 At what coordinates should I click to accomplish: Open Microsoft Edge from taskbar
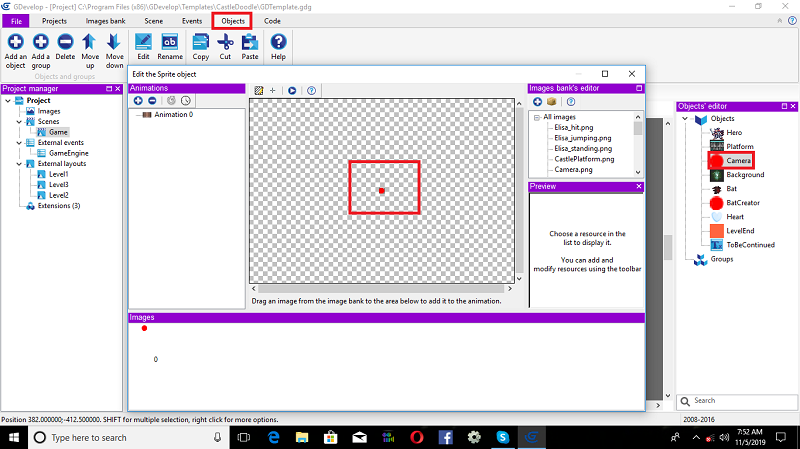click(273, 438)
